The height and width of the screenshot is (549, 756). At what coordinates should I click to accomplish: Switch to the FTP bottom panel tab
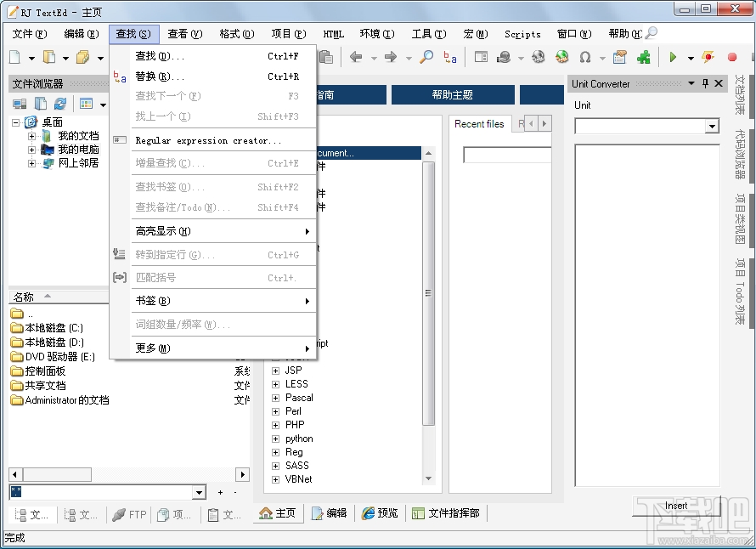[129, 515]
